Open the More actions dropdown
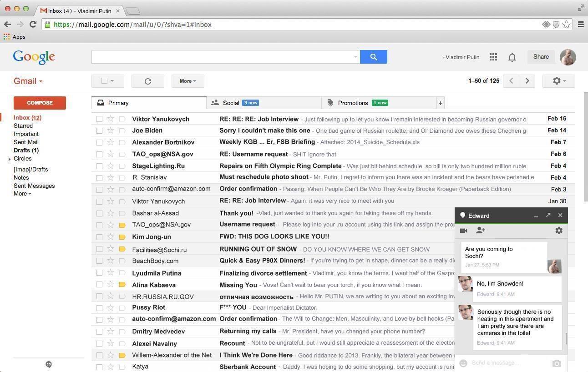The height and width of the screenshot is (372, 588). (x=188, y=81)
